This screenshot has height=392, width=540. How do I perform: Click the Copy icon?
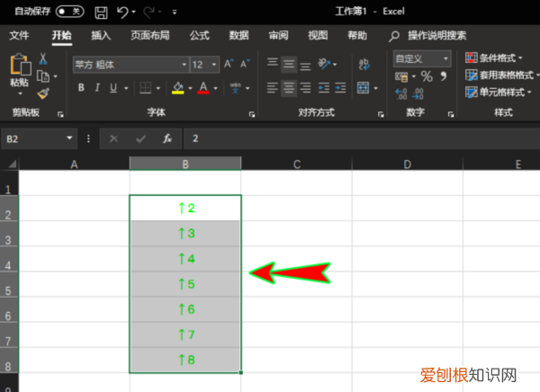[x=43, y=76]
